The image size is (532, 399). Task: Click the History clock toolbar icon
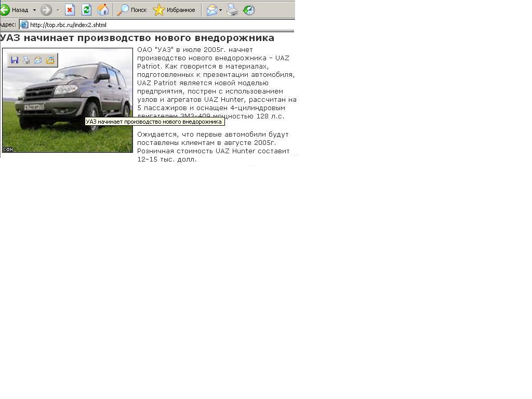[249, 10]
